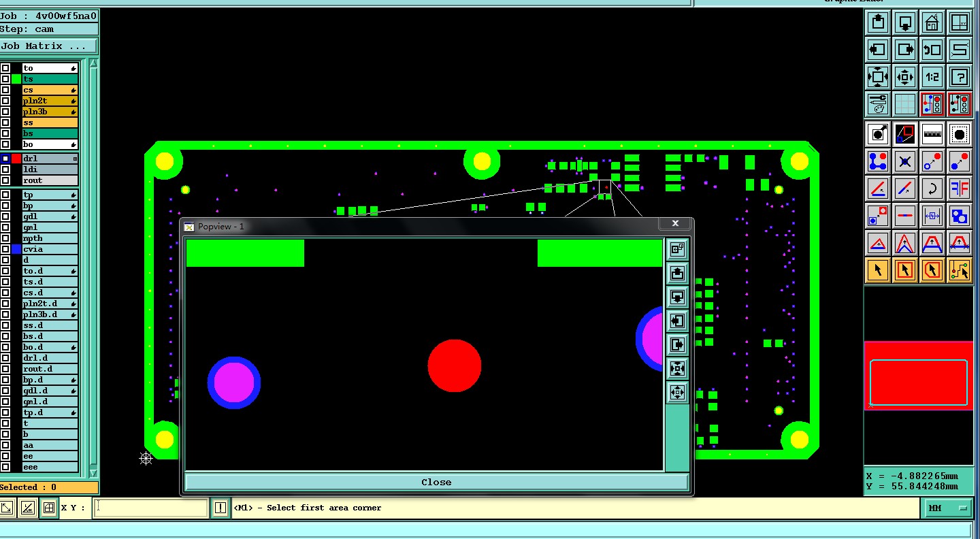This screenshot has height=539, width=980.
Task: Check the 'cvia' layer checkbox
Action: click(5, 249)
